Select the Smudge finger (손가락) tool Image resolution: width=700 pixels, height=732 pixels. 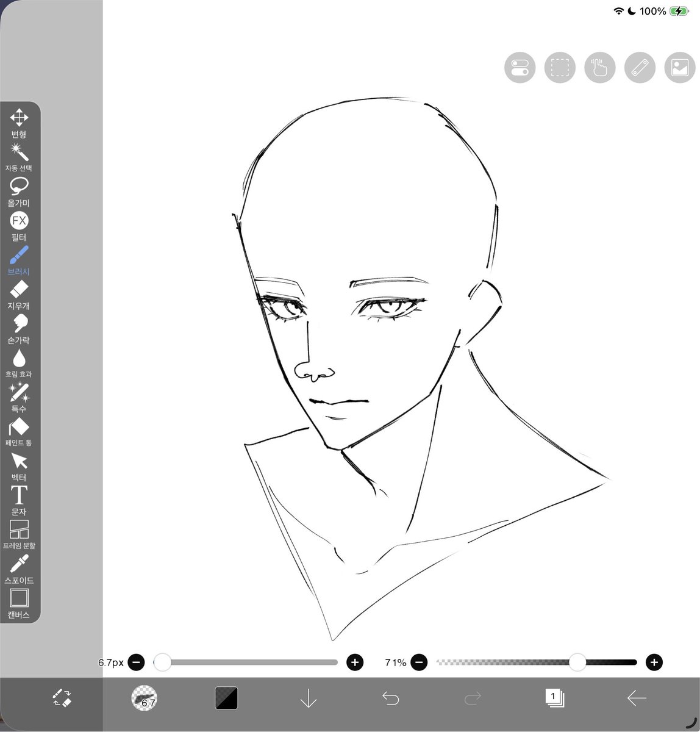(19, 329)
